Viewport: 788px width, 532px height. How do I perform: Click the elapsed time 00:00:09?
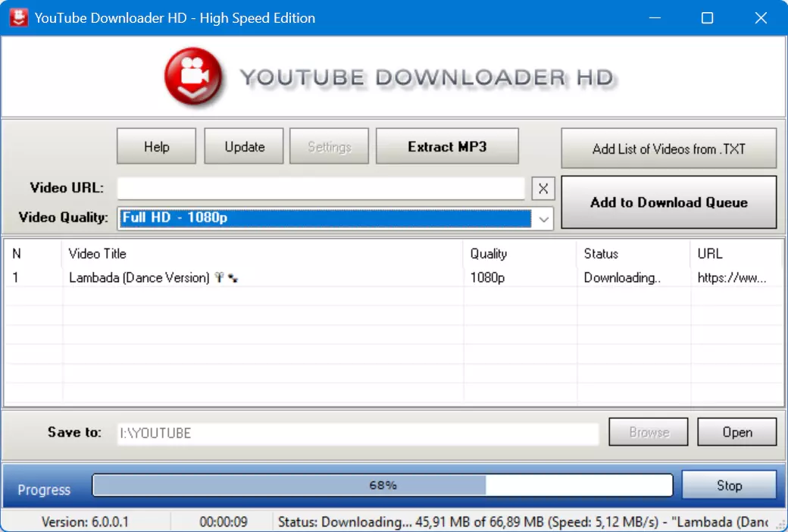coord(223,522)
